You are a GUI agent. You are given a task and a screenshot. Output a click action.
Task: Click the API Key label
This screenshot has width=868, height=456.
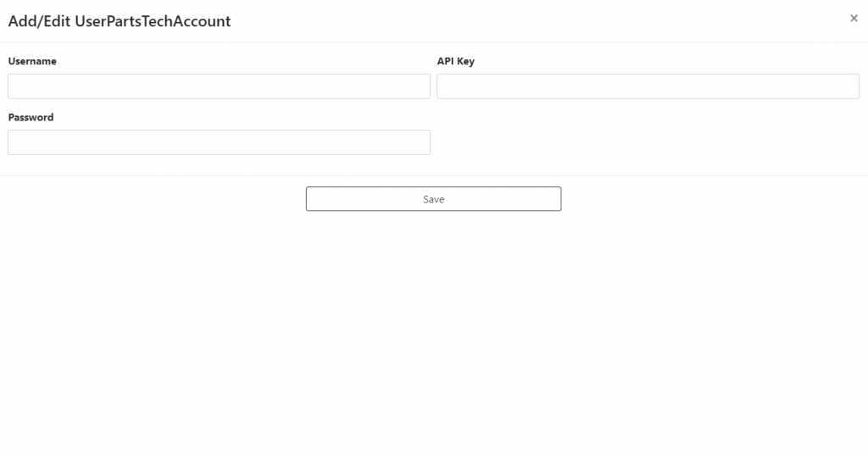pyautogui.click(x=455, y=61)
